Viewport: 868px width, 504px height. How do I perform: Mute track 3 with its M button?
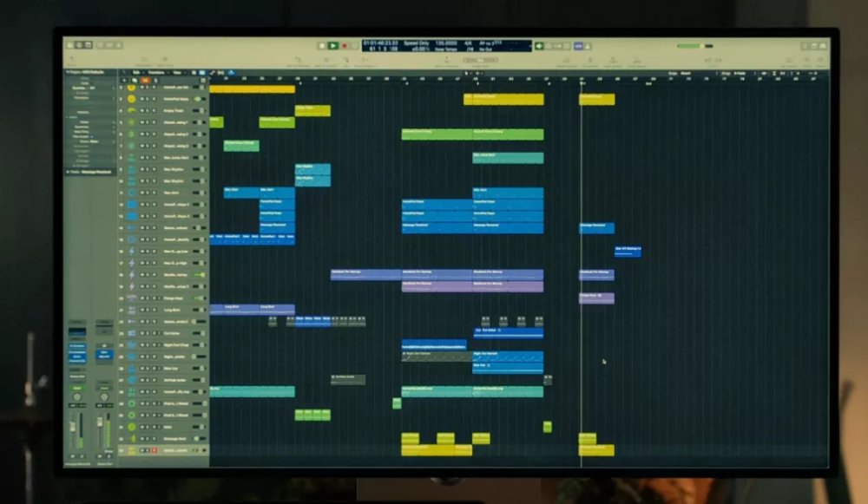click(142, 99)
